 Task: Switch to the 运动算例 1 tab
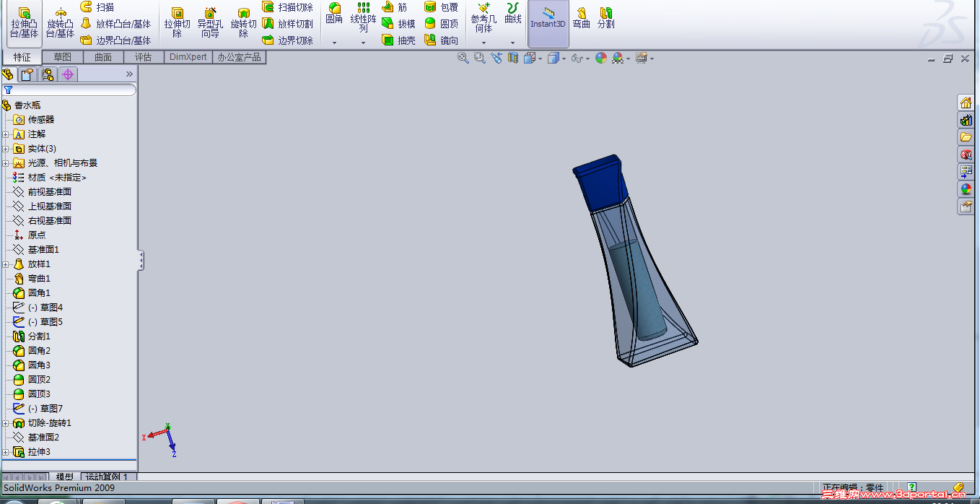pos(106,477)
